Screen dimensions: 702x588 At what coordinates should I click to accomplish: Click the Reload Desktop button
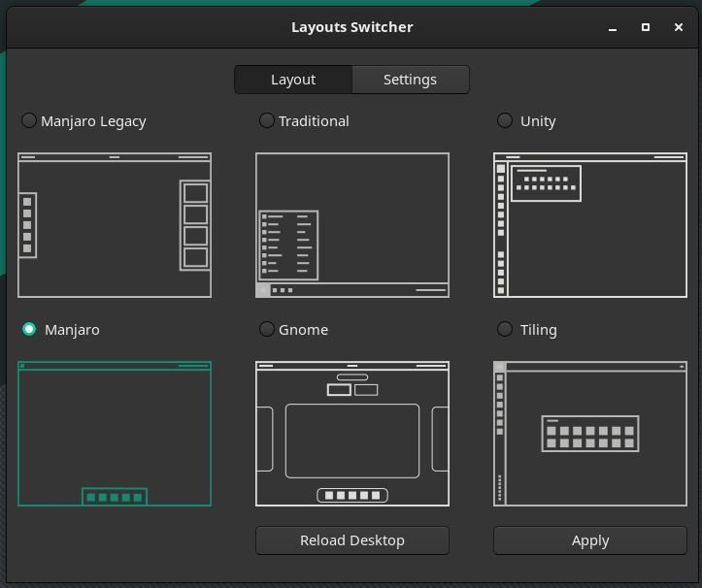pyautogui.click(x=352, y=540)
